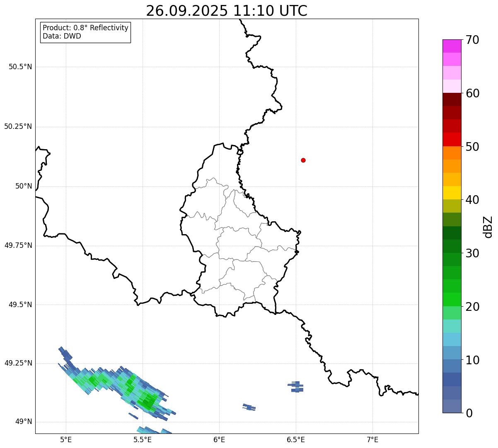This screenshot has width=498, height=448.
Task: Click the colorbar tick label 50
Action: 472,147
